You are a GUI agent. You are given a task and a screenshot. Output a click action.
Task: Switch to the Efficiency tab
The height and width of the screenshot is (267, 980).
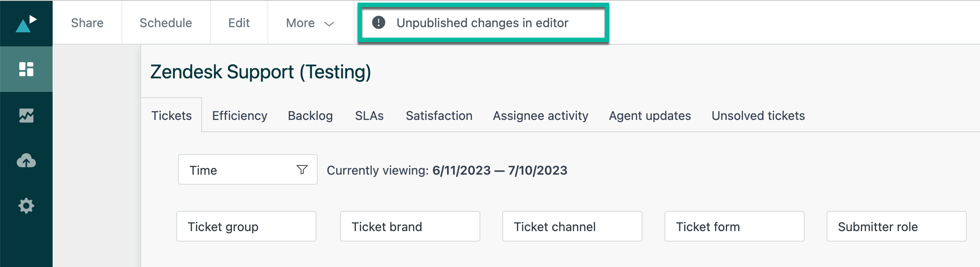[239, 116]
